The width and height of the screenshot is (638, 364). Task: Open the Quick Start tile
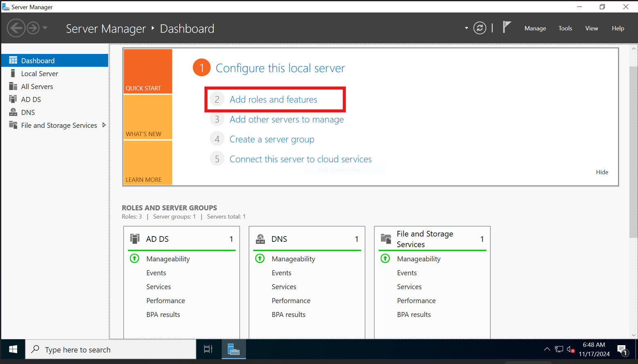click(148, 71)
